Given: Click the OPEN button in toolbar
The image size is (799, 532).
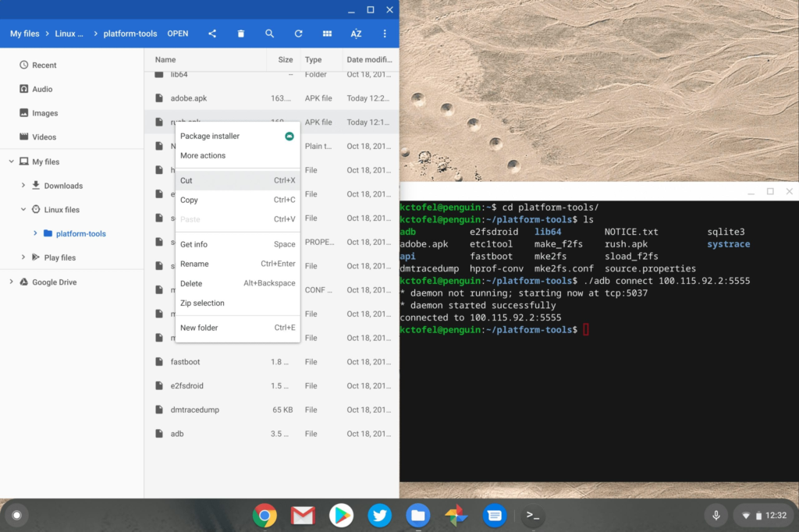Looking at the screenshot, I should coord(178,34).
